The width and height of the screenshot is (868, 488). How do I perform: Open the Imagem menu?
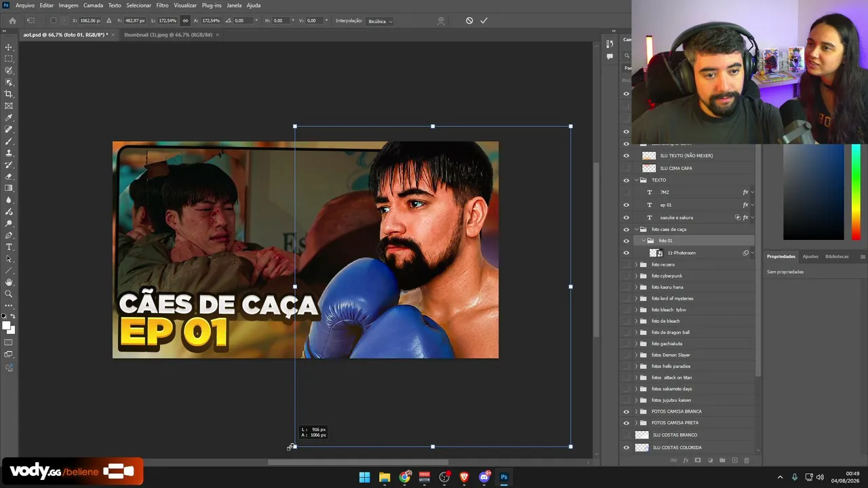click(x=68, y=5)
